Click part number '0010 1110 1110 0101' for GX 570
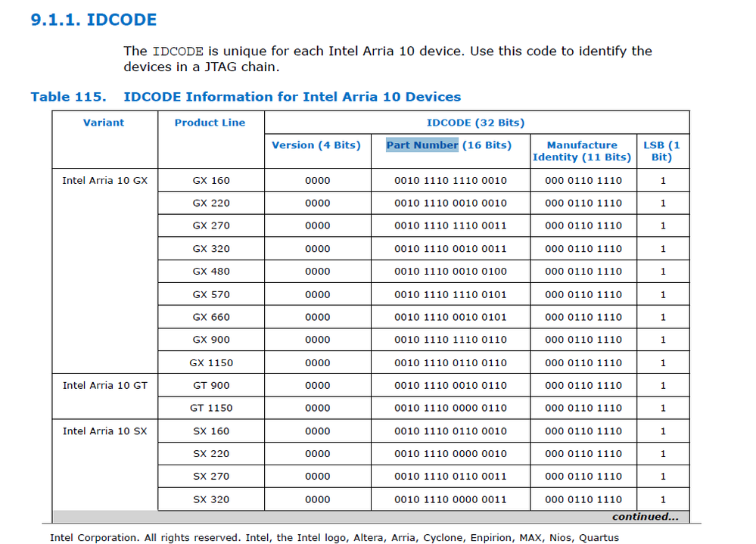This screenshot has height=544, width=756. coord(450,295)
